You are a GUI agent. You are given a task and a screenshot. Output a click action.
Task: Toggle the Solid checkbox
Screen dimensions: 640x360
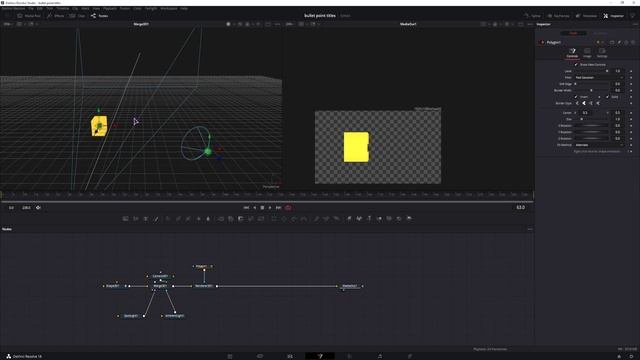pyautogui.click(x=607, y=97)
